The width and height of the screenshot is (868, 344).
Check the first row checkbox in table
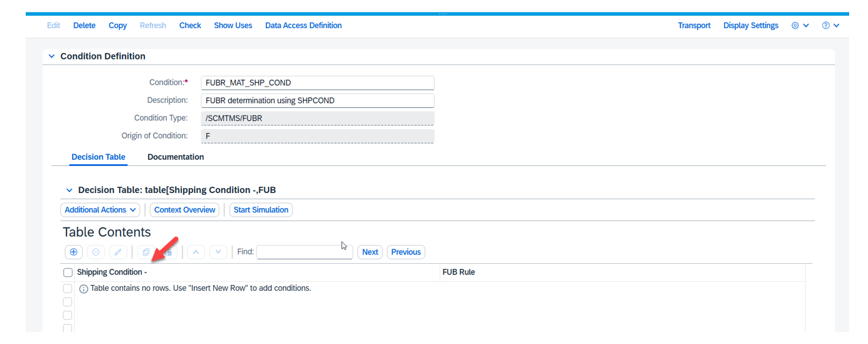pyautogui.click(x=68, y=289)
